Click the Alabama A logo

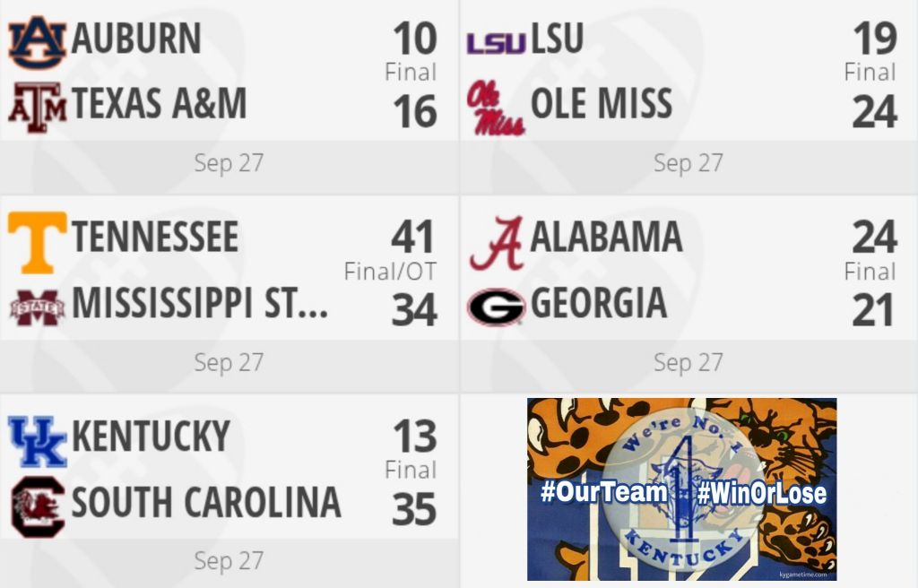click(496, 242)
